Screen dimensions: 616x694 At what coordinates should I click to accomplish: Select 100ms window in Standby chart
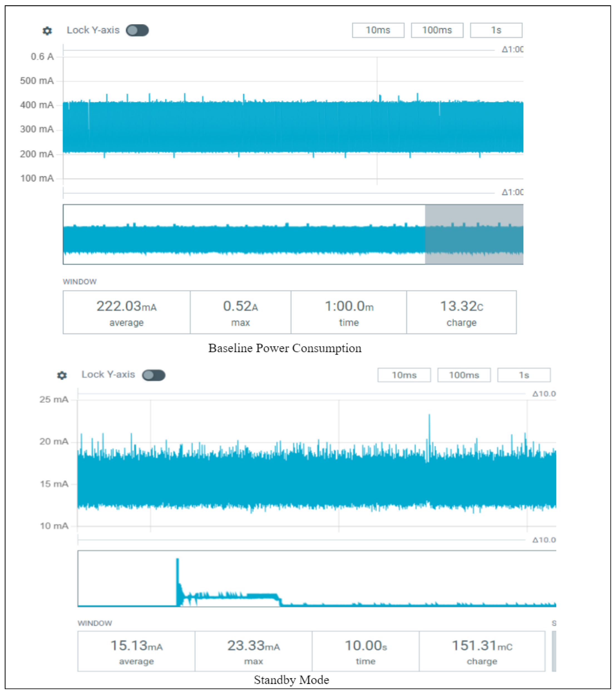pos(464,375)
